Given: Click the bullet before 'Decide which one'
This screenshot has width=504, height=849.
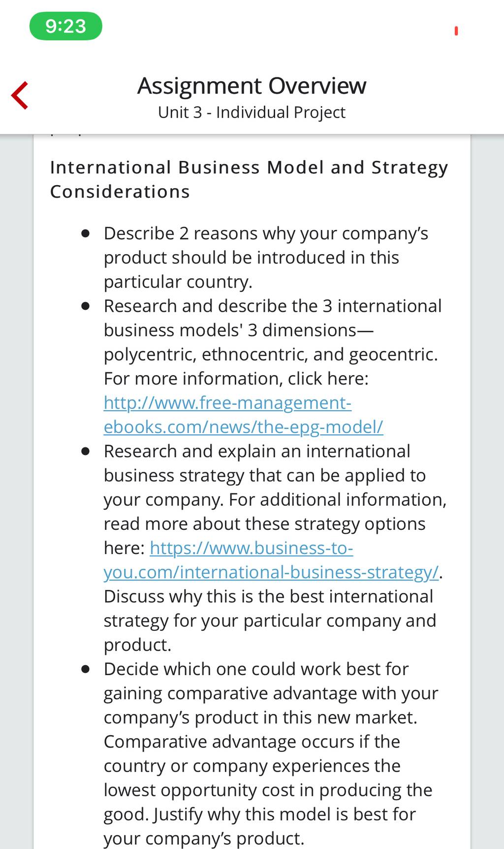Looking at the screenshot, I should point(86,669).
